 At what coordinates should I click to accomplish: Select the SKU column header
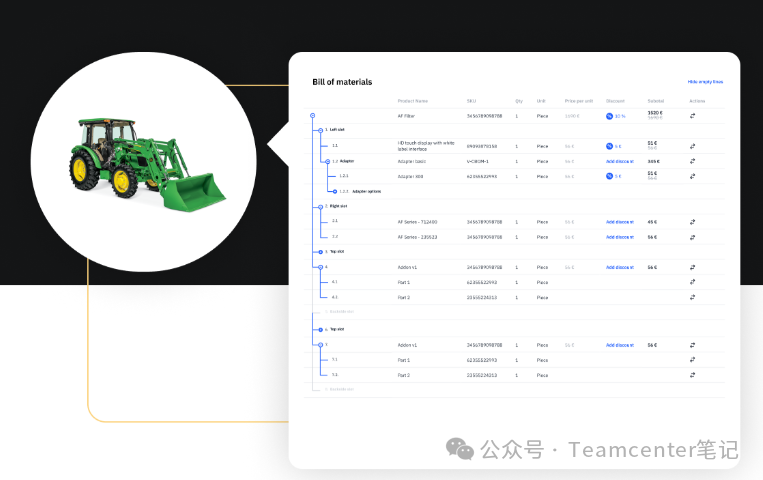tap(471, 101)
